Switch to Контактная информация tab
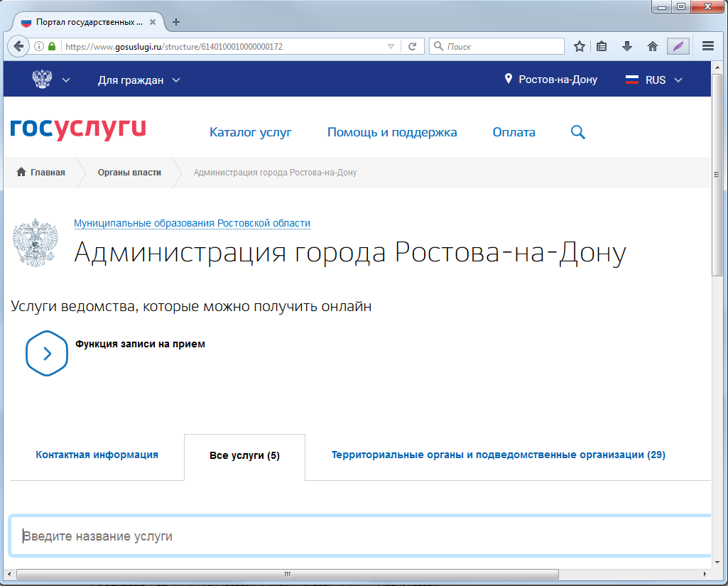 click(97, 455)
